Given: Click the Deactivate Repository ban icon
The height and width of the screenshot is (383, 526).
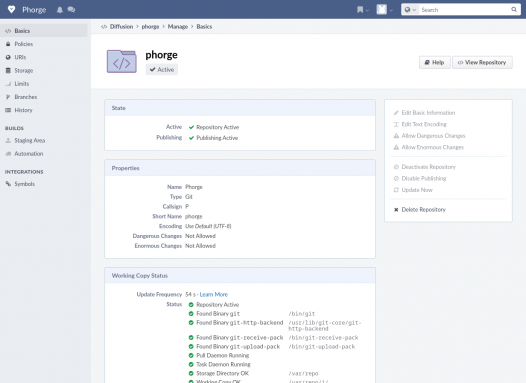Looking at the screenshot, I should [x=396, y=167].
